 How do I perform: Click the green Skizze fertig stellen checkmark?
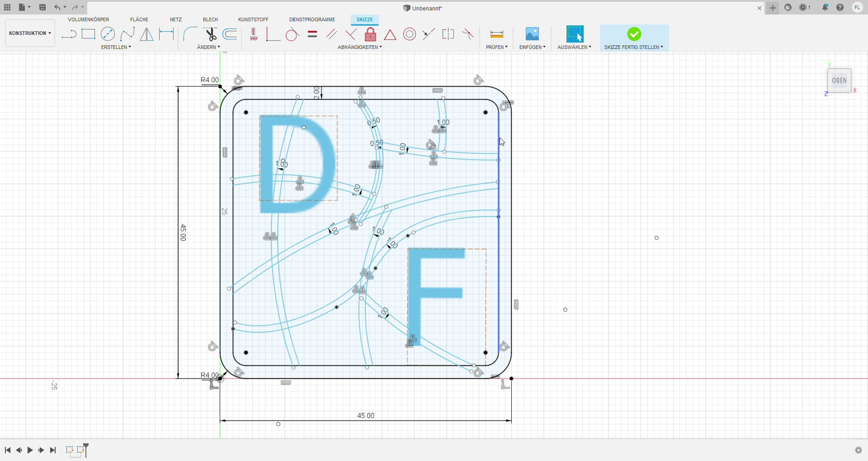[x=634, y=34]
